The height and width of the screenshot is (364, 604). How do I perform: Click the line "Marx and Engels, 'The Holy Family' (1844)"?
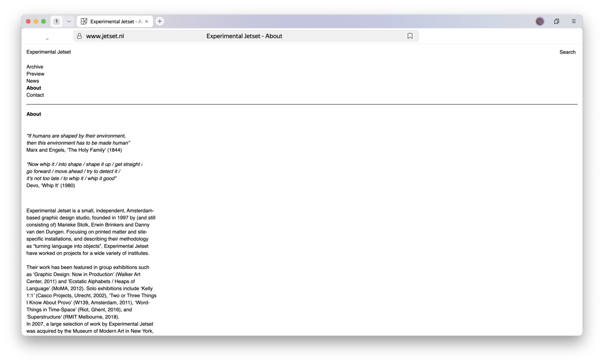pyautogui.click(x=74, y=150)
